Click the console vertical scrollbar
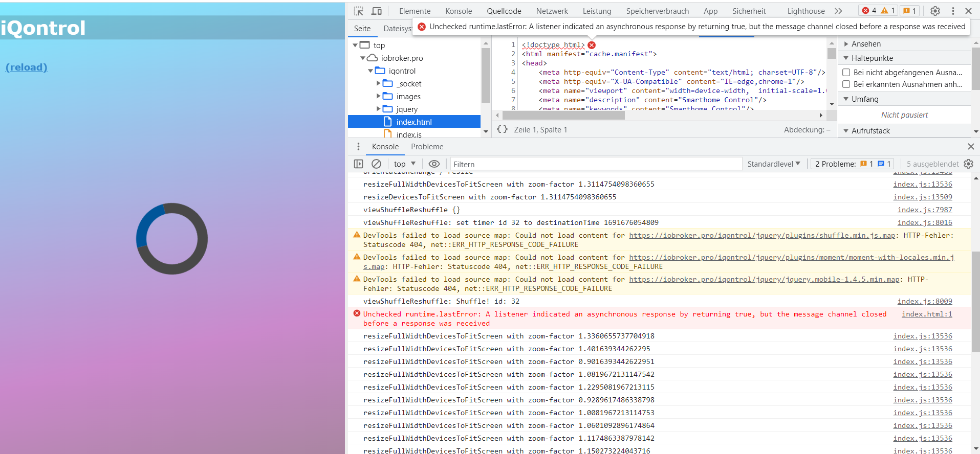This screenshot has width=980, height=454. 975,302
